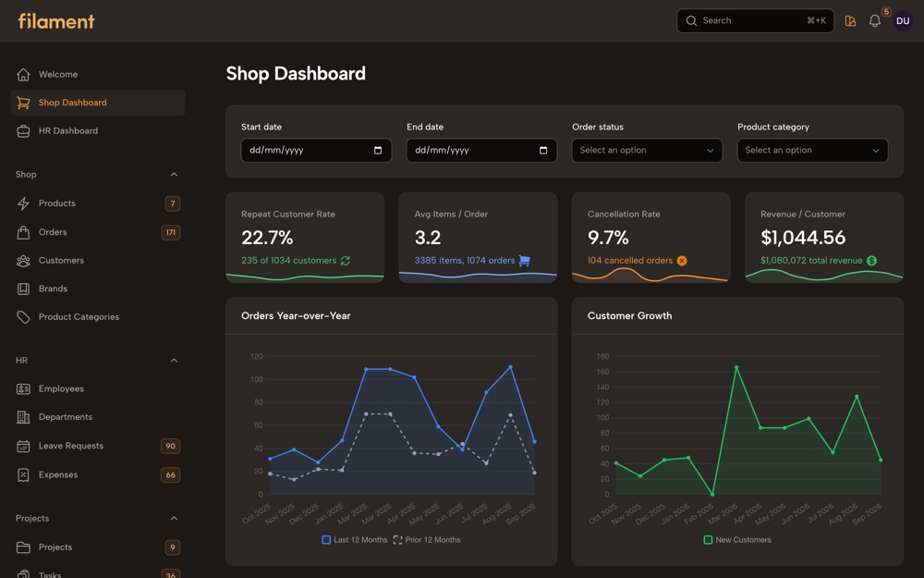Image resolution: width=924 pixels, height=578 pixels.
Task: Click the Avg Items / Order card
Action: click(x=478, y=238)
